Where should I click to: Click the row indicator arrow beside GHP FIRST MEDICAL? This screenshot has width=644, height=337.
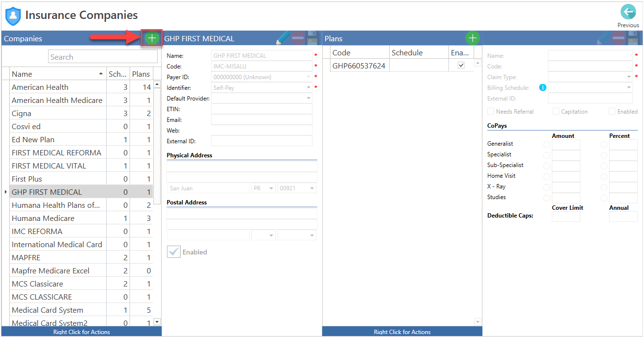click(x=5, y=192)
